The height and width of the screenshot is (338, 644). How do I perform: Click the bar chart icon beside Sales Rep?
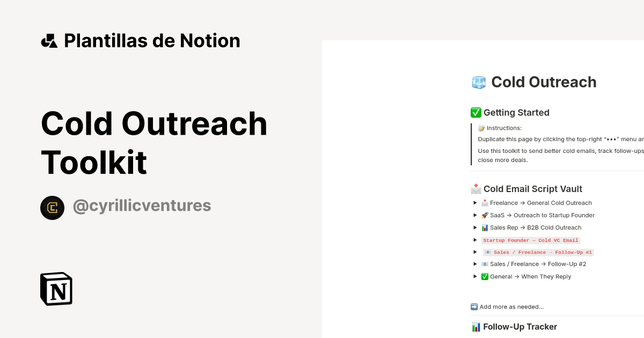(485, 227)
